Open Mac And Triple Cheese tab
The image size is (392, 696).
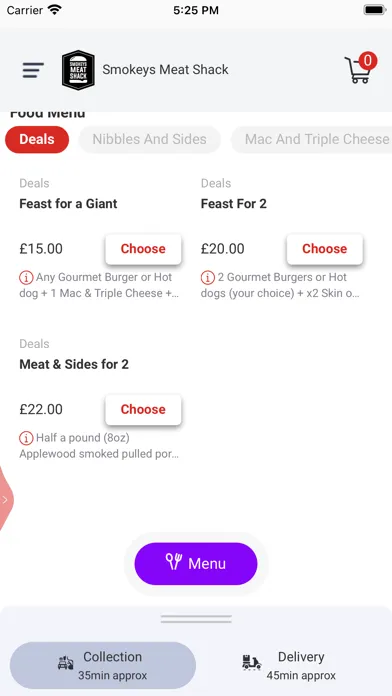pyautogui.click(x=312, y=139)
